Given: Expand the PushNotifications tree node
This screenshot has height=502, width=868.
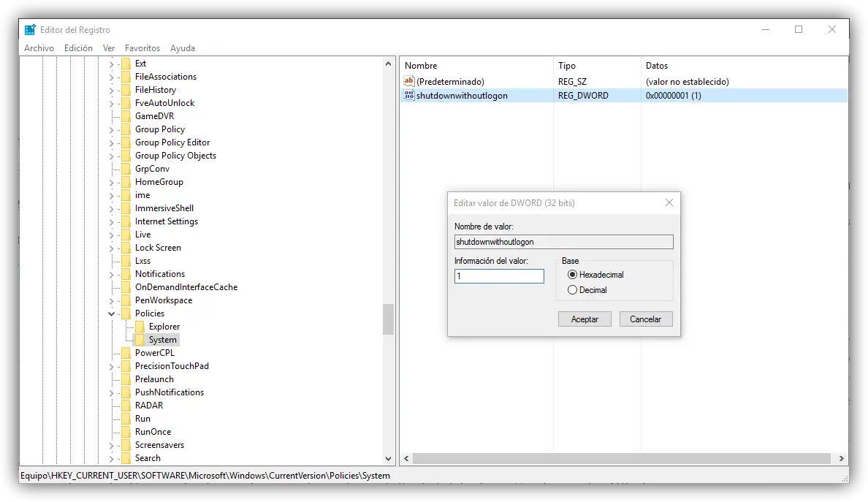Looking at the screenshot, I should (x=111, y=393).
